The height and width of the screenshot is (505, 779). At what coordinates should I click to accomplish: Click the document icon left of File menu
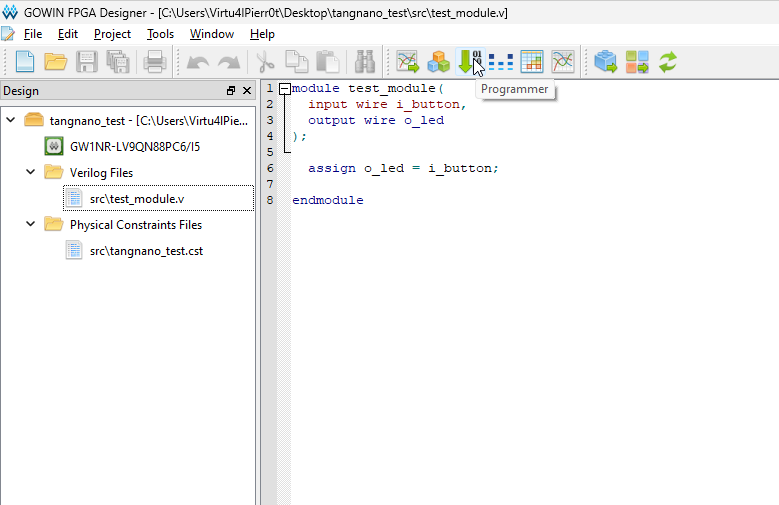coord(8,34)
